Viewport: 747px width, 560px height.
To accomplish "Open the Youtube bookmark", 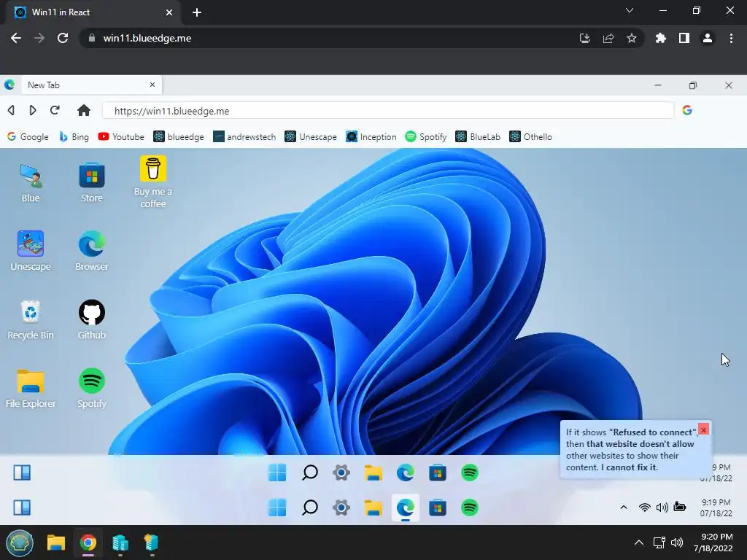I will pyautogui.click(x=121, y=137).
